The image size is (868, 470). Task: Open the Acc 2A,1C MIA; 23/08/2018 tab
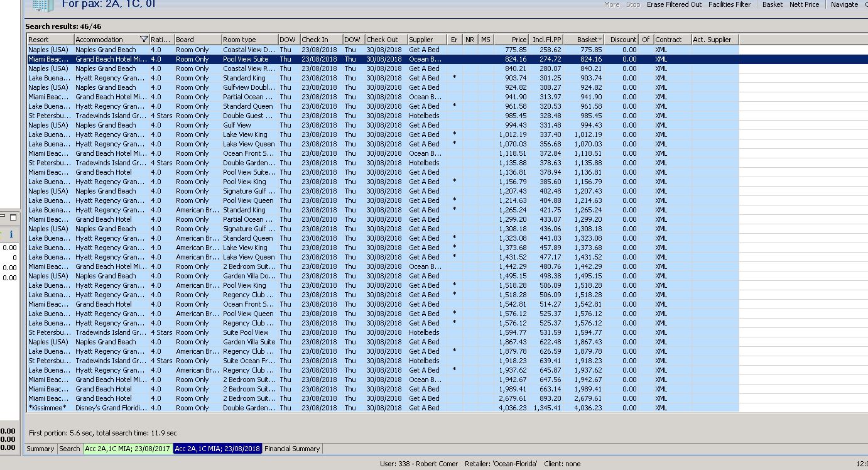(217, 449)
